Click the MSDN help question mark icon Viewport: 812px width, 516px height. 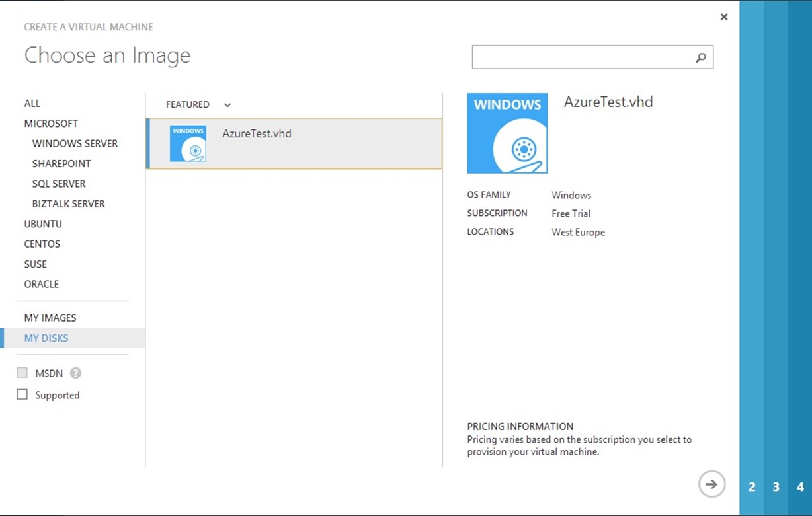click(75, 373)
